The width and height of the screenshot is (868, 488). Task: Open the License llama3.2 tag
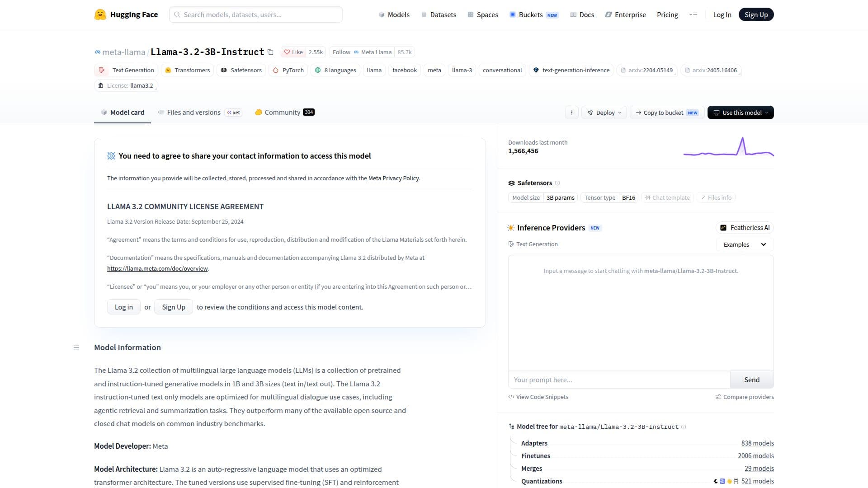(x=126, y=85)
